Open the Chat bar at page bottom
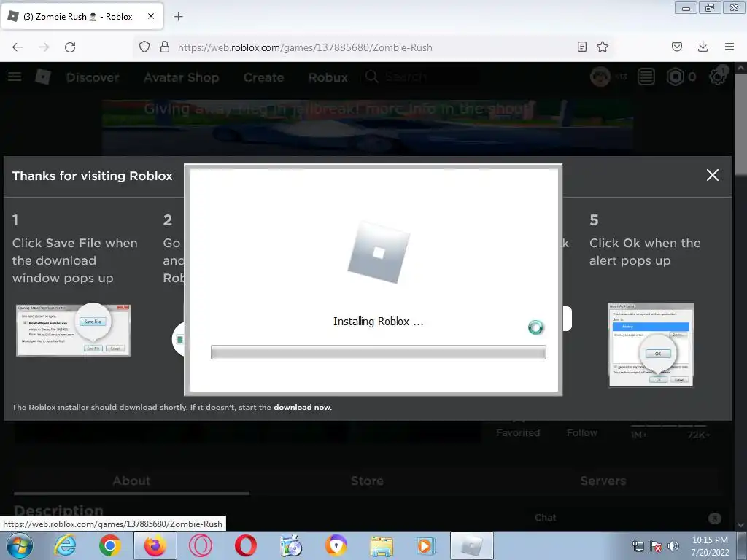747x560 pixels. point(627,518)
